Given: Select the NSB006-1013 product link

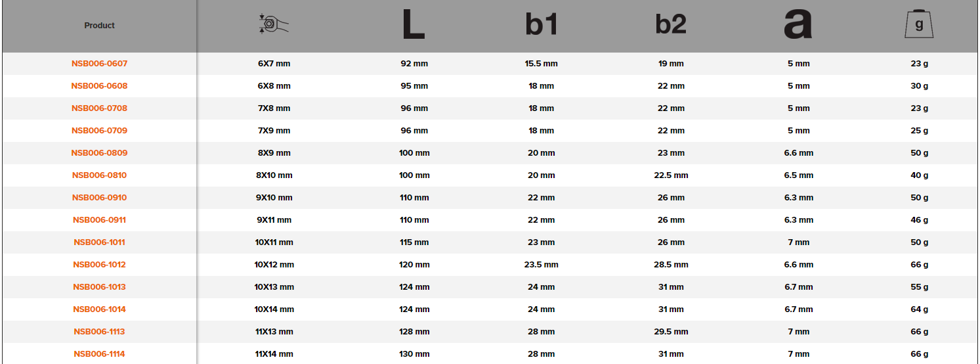Looking at the screenshot, I should click(x=99, y=287).
